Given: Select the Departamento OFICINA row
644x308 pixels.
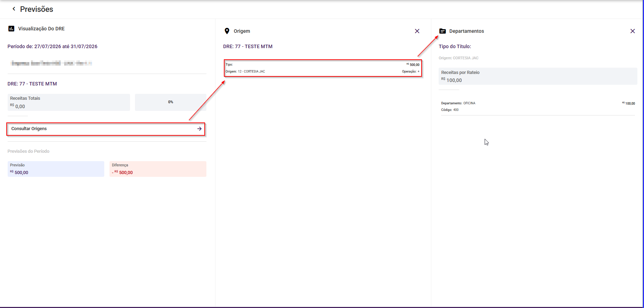Looking at the screenshot, I should pos(538,106).
